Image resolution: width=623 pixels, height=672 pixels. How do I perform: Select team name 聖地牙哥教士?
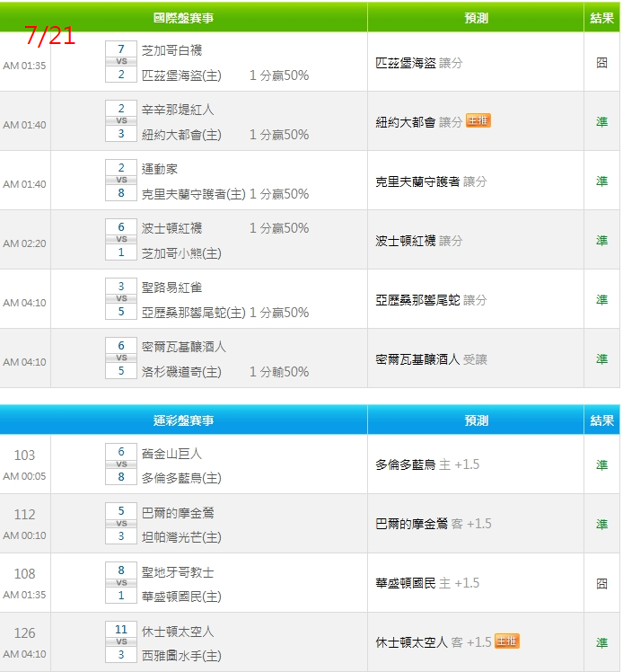[x=178, y=572]
